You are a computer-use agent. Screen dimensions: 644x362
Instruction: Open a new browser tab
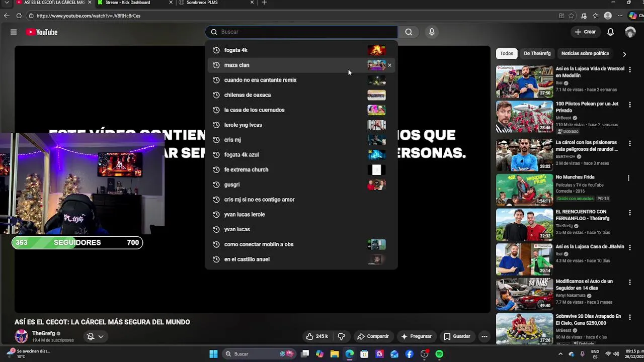264,3
